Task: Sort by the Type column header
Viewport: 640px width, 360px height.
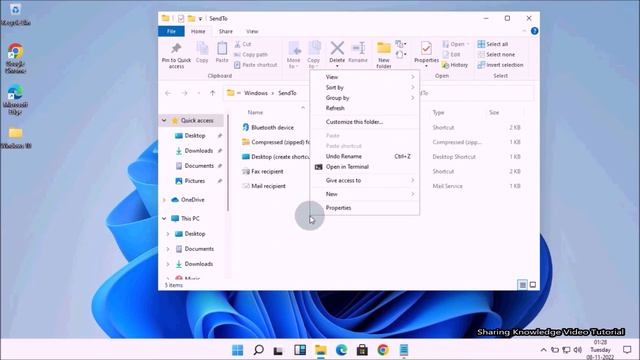Action: point(438,112)
